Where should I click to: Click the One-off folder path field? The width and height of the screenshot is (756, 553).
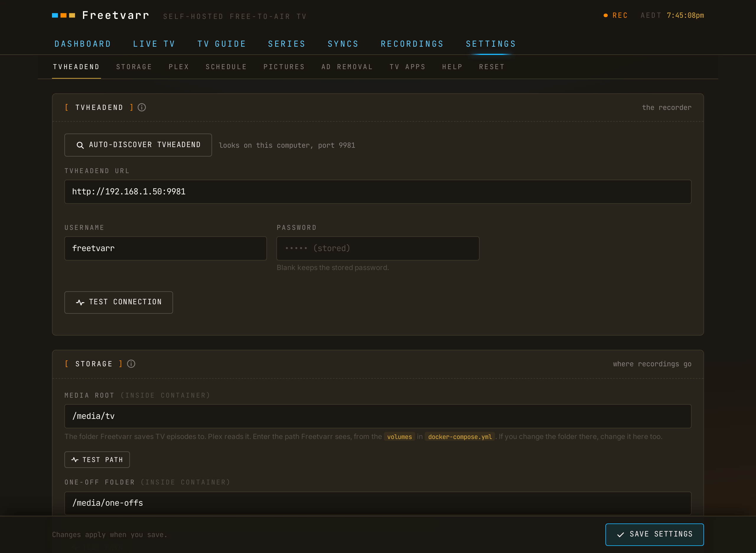tap(378, 503)
